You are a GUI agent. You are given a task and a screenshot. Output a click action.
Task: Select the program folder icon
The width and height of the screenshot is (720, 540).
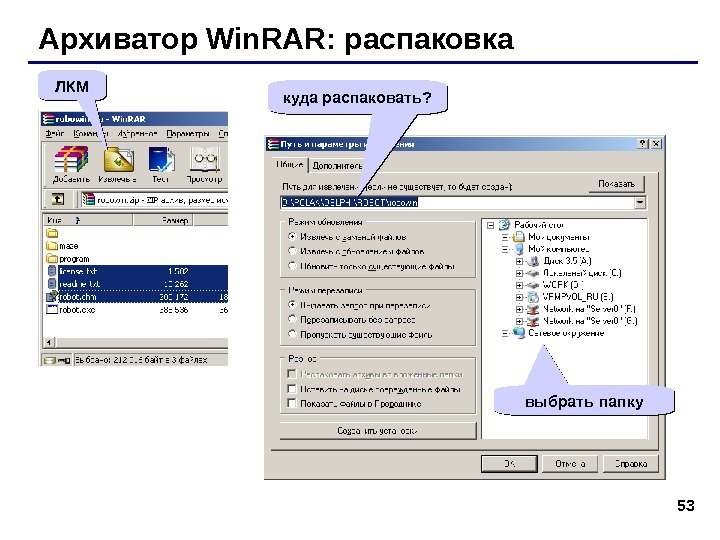point(52,259)
